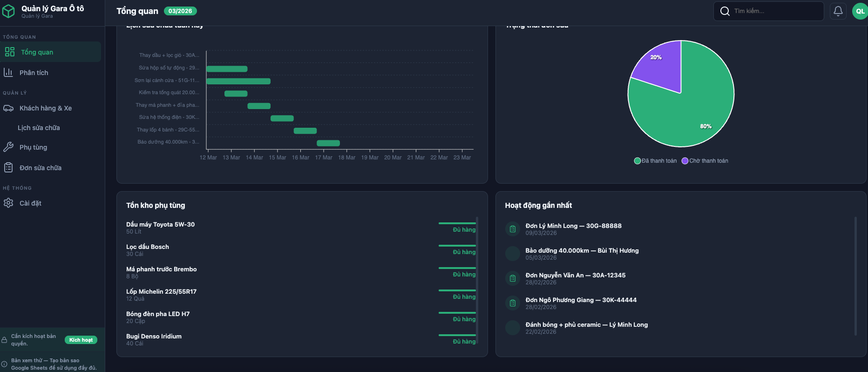
Task: Click the Sơn lại cánh cửa Gantt bar
Action: tap(238, 81)
